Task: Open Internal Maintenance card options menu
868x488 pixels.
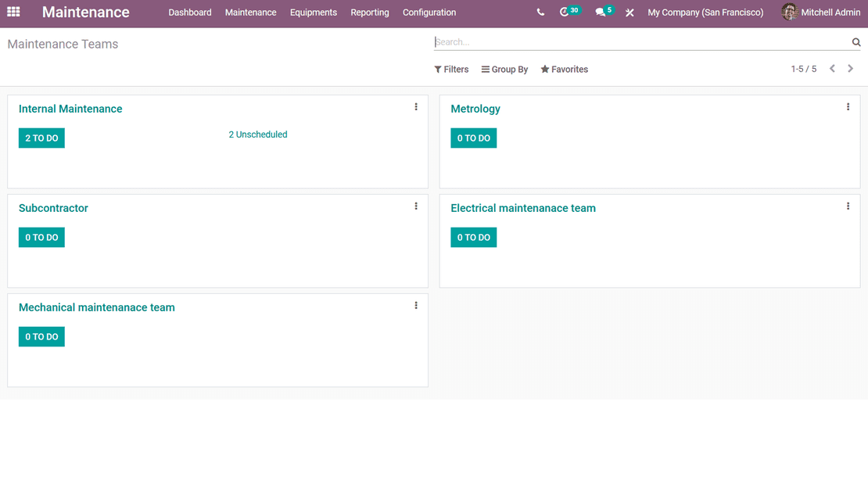Action: pyautogui.click(x=416, y=107)
